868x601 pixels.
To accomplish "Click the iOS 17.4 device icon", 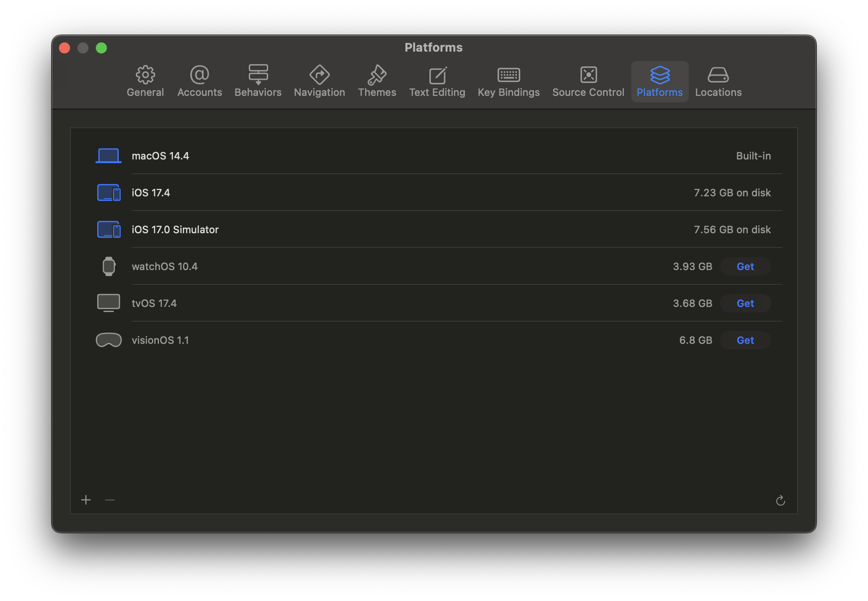I will coord(109,193).
